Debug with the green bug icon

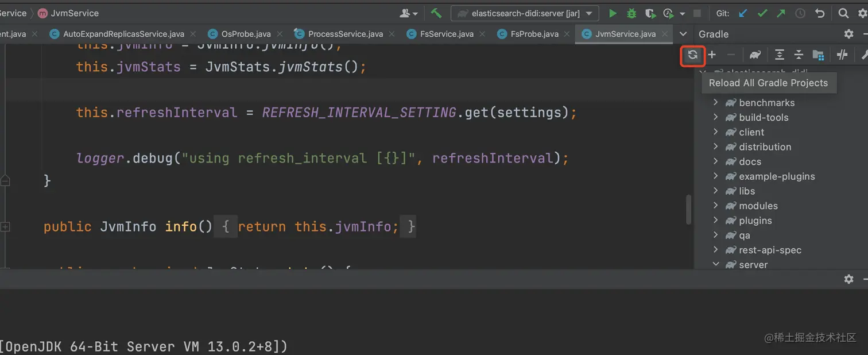point(631,13)
